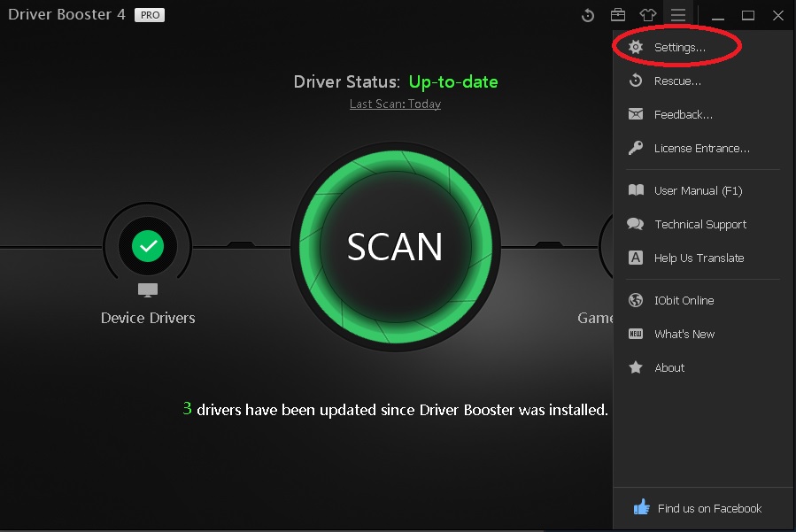Close the Driver Booster window
This screenshot has width=796, height=532.
(778, 15)
